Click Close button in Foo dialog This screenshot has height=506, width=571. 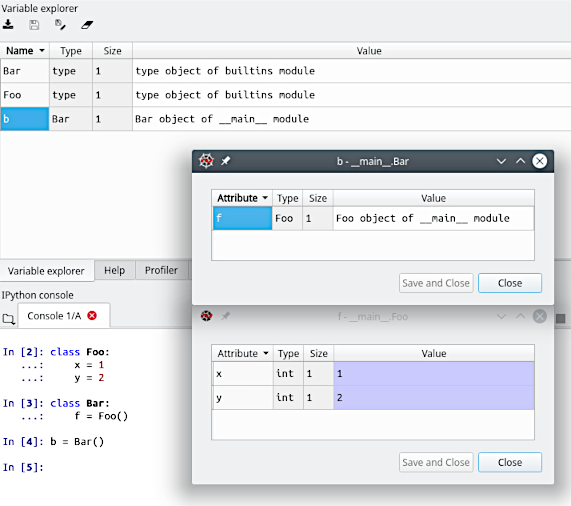[510, 462]
